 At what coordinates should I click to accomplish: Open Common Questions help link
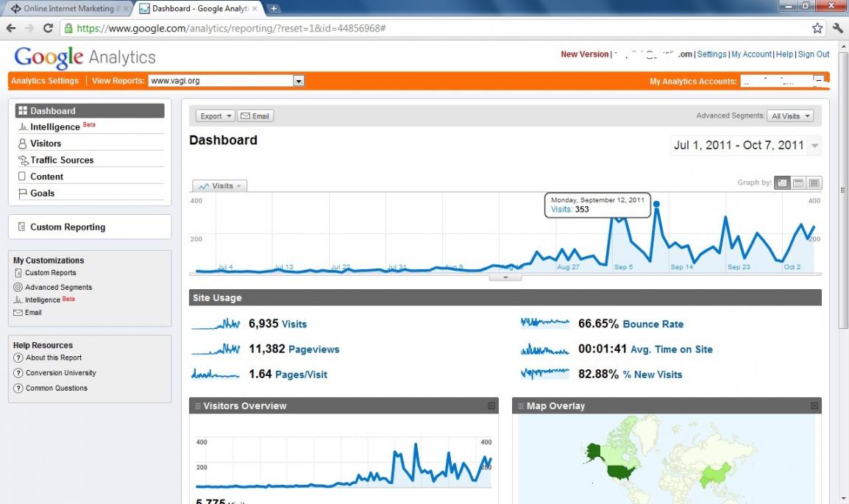point(57,388)
